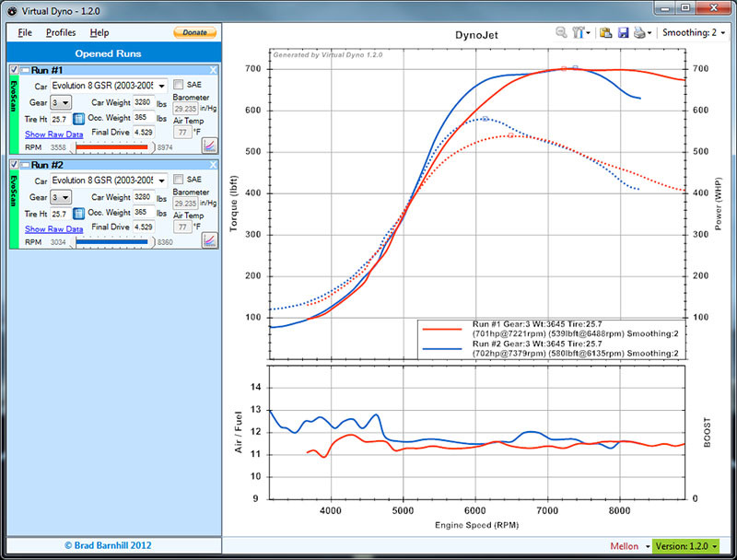Click the Occ. Weight field in Run #2
The image size is (737, 560).
click(144, 213)
